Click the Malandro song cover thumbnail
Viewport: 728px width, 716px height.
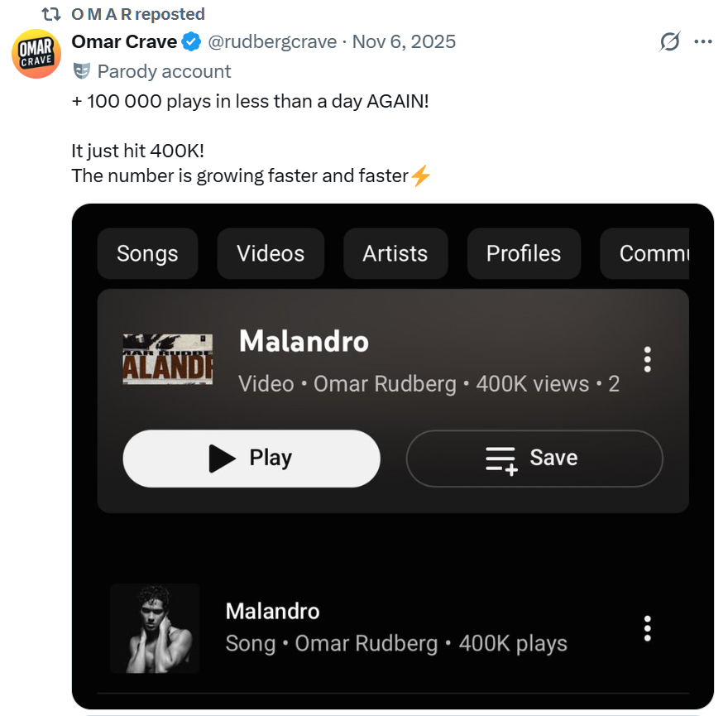155,628
